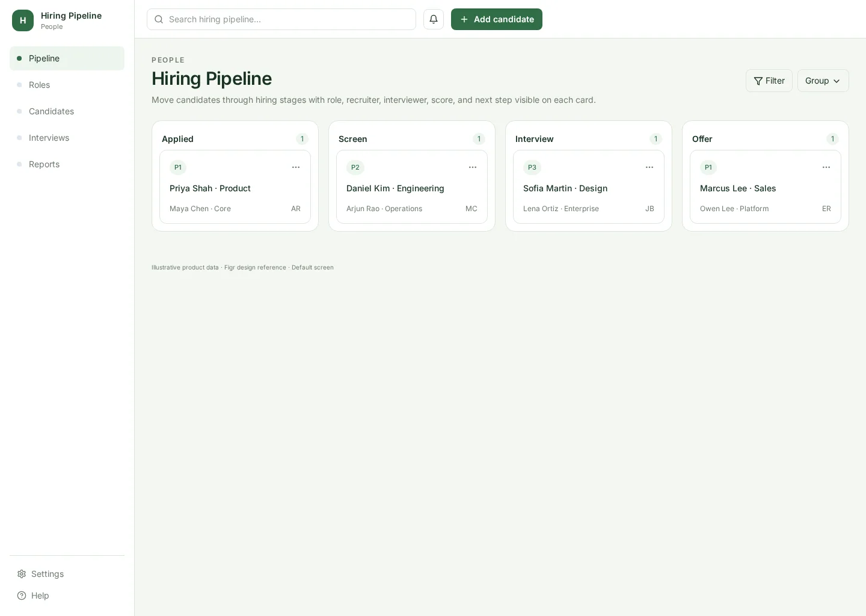Open the options menu on Daniel Kim card
Screen dimensions: 866x616
473,167
